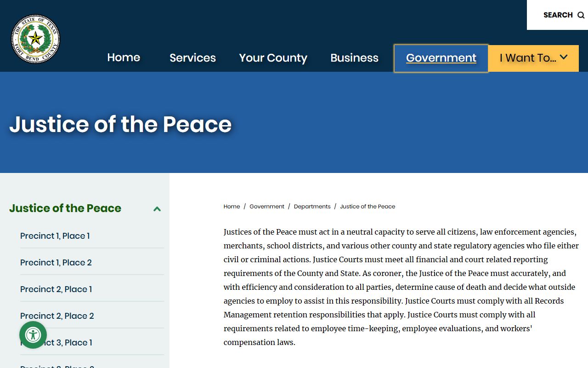Open the Home menu item
The width and height of the screenshot is (588, 368).
124,57
